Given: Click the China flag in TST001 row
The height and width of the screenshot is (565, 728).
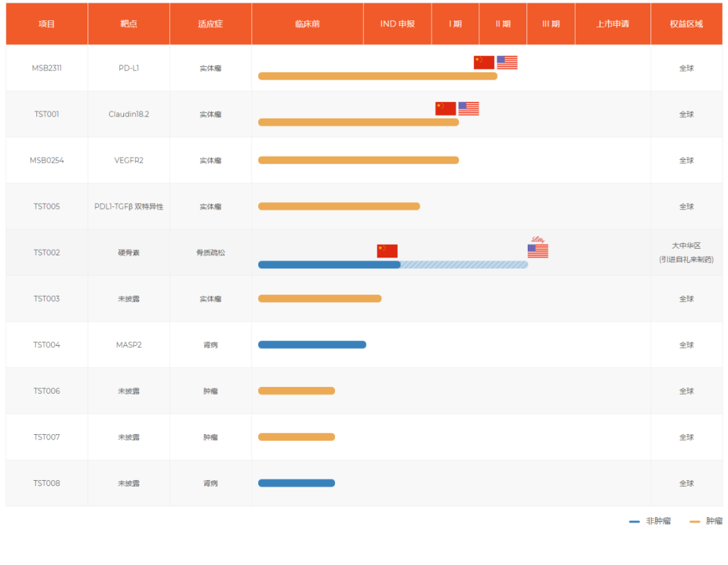Looking at the screenshot, I should click(446, 109).
